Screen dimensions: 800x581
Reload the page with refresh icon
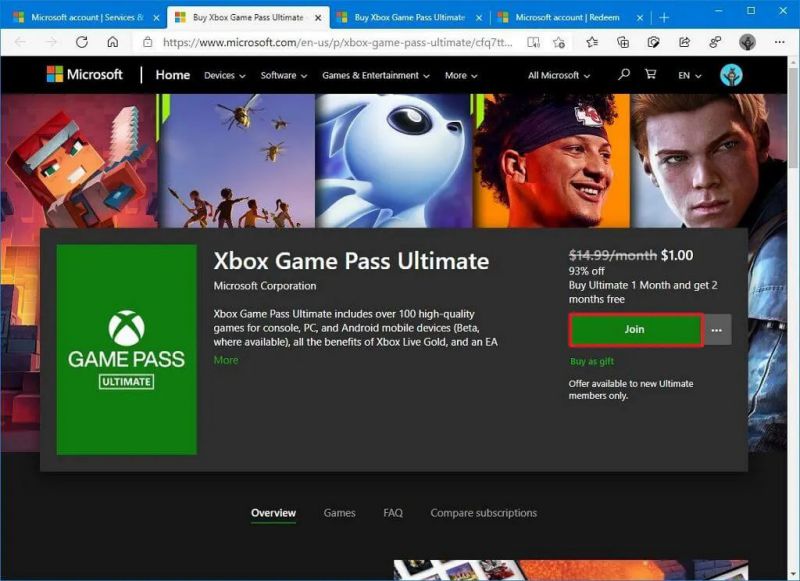[82, 42]
